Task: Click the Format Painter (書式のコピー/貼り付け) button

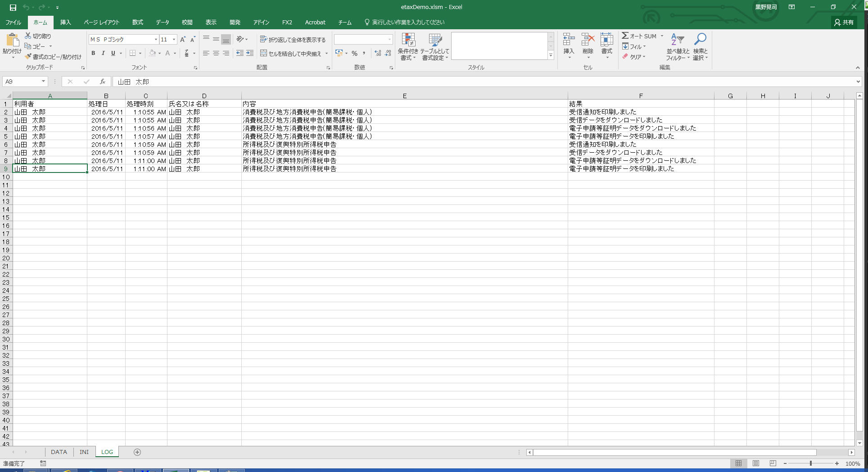Action: pyautogui.click(x=53, y=57)
